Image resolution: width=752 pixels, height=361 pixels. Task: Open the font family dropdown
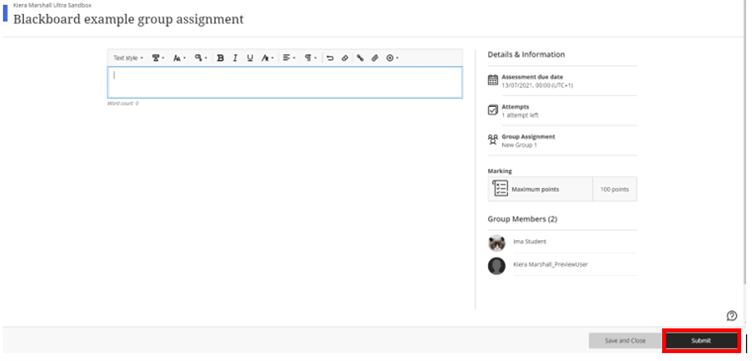coord(158,58)
